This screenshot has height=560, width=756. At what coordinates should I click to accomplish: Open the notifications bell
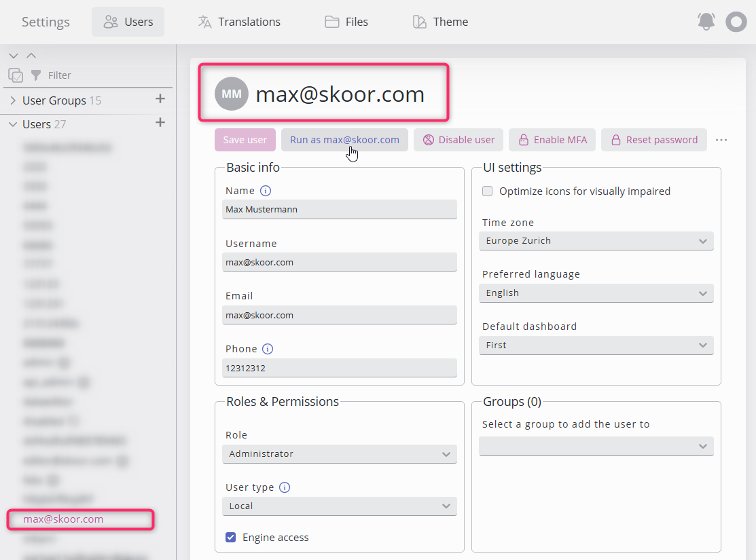click(706, 22)
